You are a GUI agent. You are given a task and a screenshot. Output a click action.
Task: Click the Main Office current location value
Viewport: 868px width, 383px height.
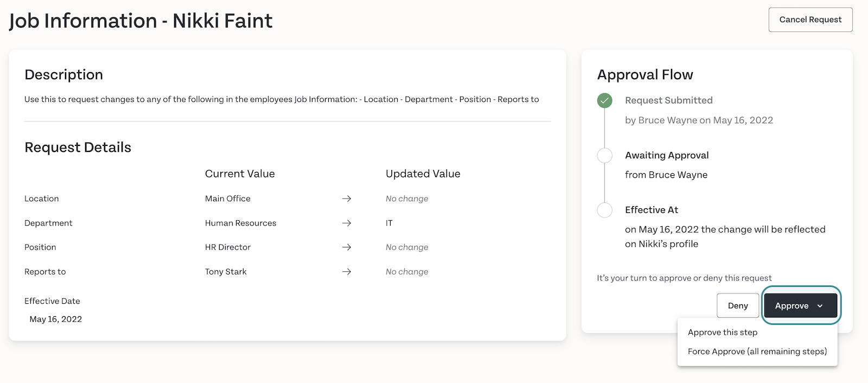228,199
